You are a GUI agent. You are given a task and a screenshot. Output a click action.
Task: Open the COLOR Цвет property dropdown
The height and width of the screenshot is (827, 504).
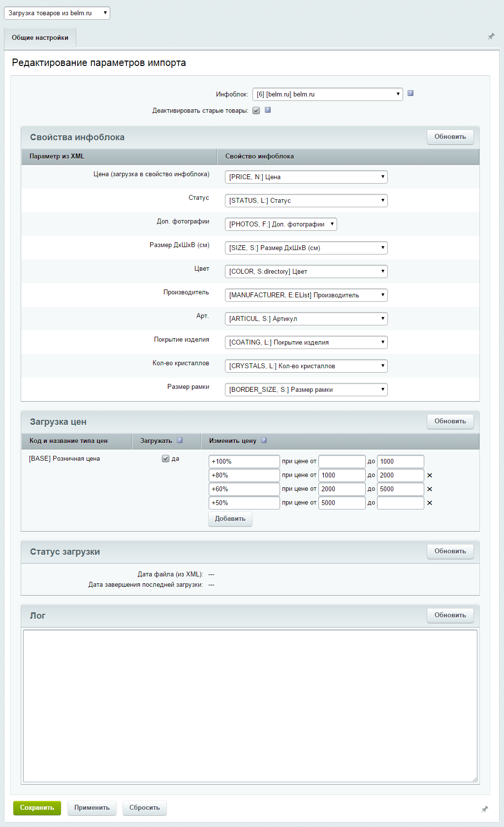[x=306, y=272]
